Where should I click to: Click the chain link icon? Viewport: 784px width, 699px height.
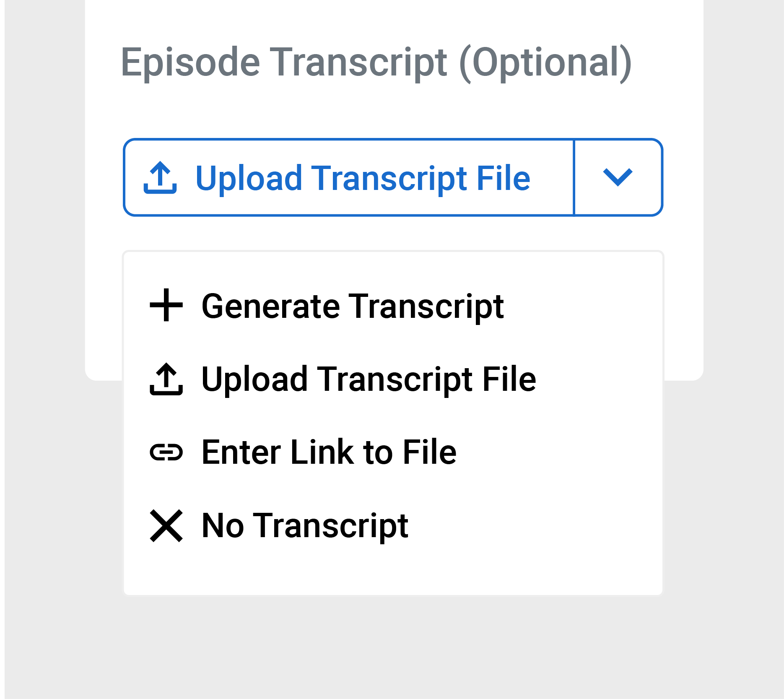coord(166,452)
